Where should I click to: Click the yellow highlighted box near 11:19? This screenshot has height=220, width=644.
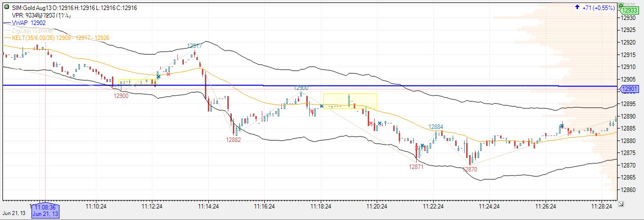pos(350,101)
